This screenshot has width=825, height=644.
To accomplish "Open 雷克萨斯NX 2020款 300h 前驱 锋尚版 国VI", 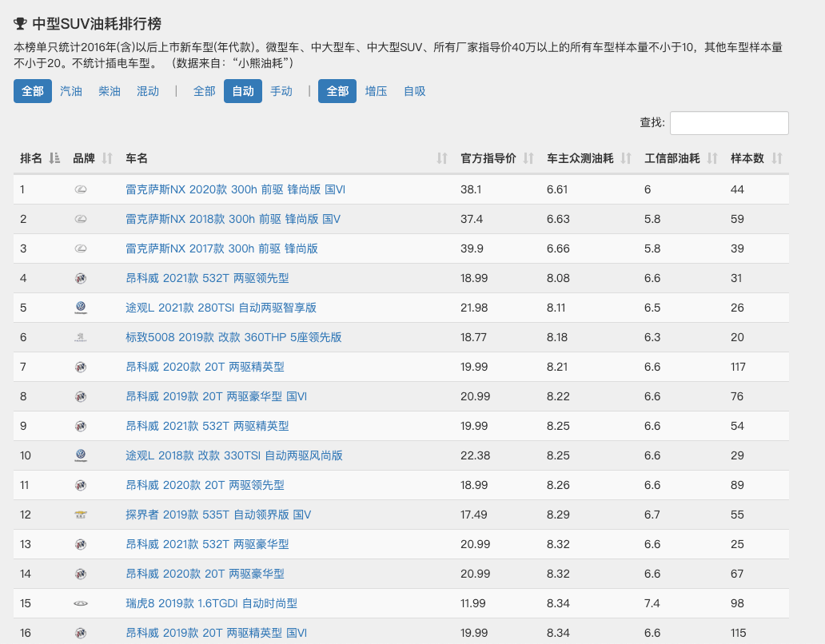I will tap(235, 189).
